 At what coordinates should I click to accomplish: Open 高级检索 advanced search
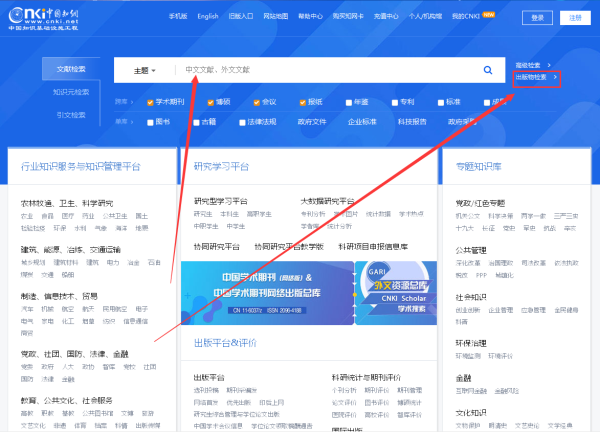533,65
